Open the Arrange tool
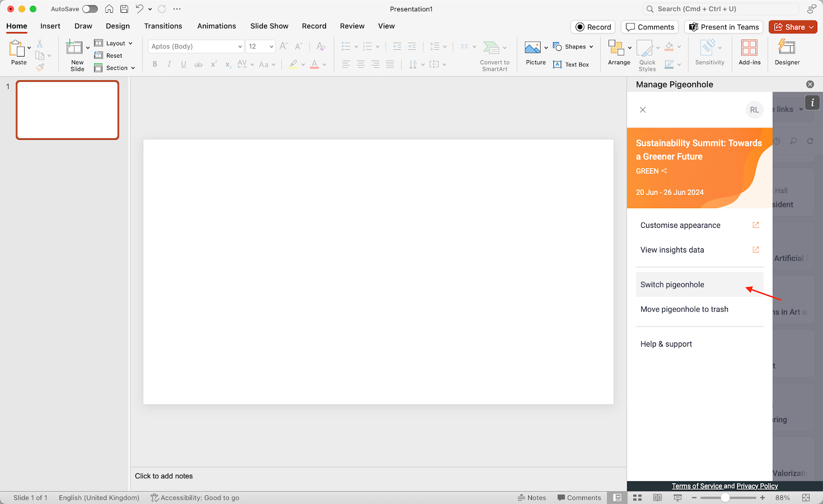The image size is (823, 504). tap(616, 48)
